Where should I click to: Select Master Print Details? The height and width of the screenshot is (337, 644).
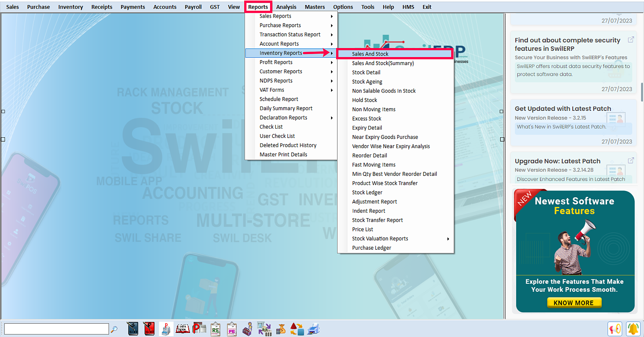pos(283,155)
